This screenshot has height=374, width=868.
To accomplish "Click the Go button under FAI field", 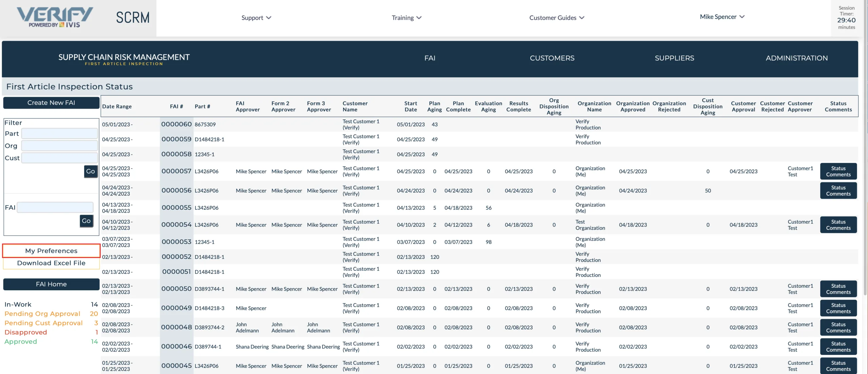I will pos(86,221).
